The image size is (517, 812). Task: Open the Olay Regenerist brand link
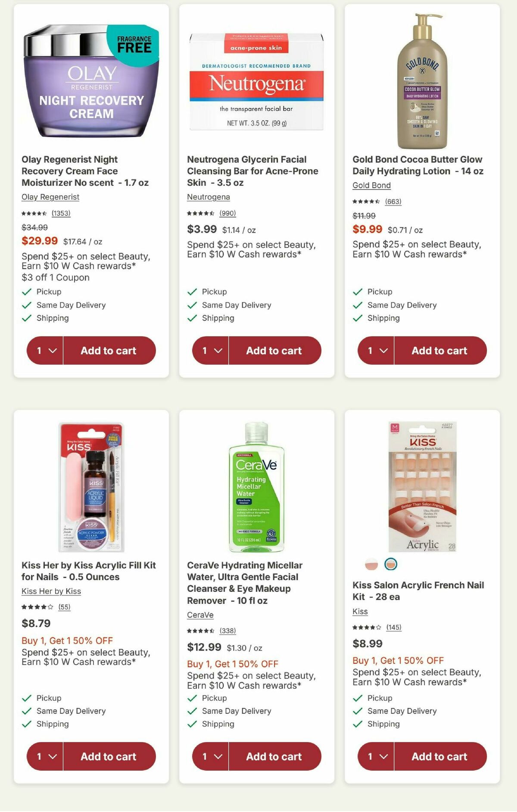tap(50, 197)
